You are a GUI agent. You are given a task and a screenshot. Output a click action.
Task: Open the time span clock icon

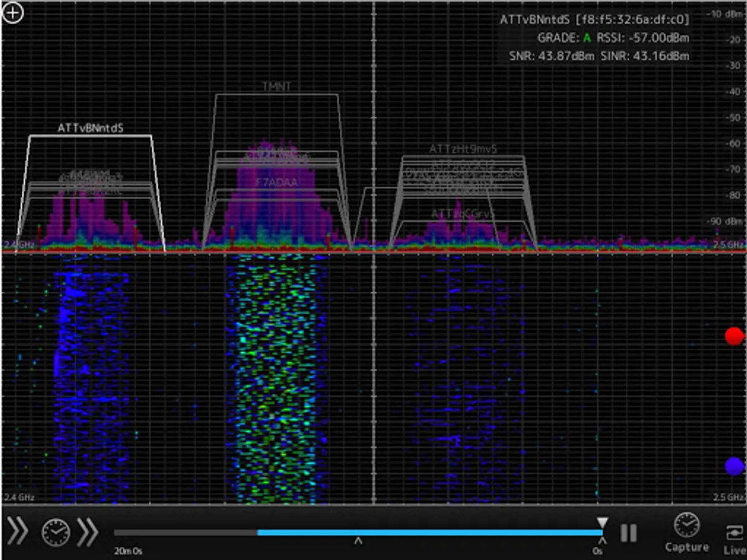55,533
